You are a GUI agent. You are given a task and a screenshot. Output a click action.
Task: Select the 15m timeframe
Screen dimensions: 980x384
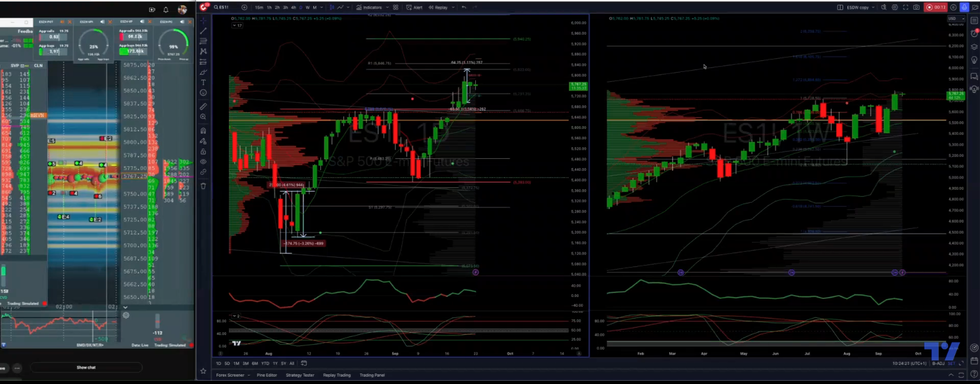click(259, 7)
